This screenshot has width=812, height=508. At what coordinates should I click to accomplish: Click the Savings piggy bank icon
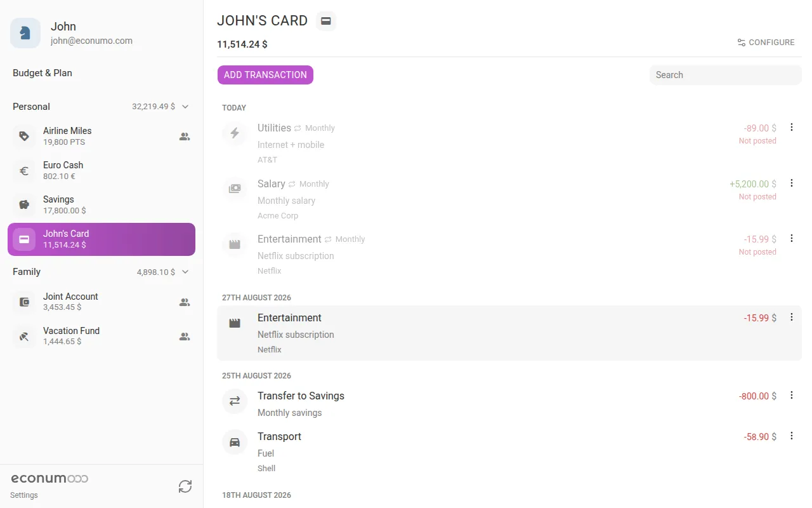[x=24, y=204]
